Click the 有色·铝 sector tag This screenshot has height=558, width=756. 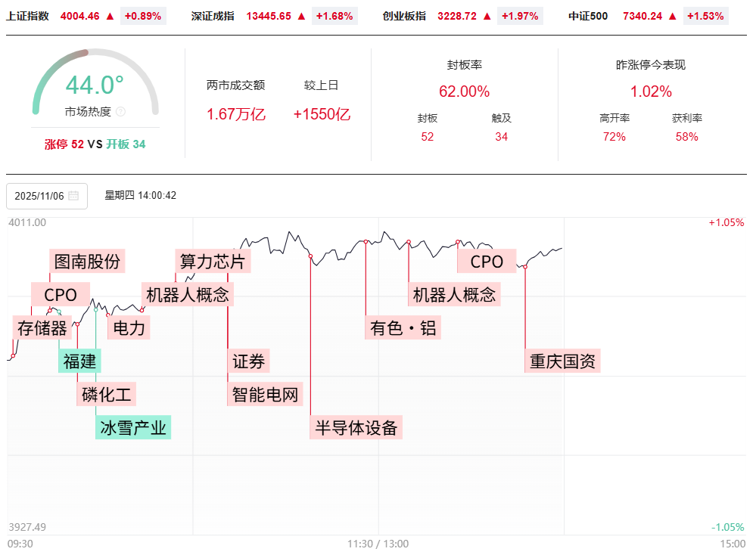(x=403, y=328)
